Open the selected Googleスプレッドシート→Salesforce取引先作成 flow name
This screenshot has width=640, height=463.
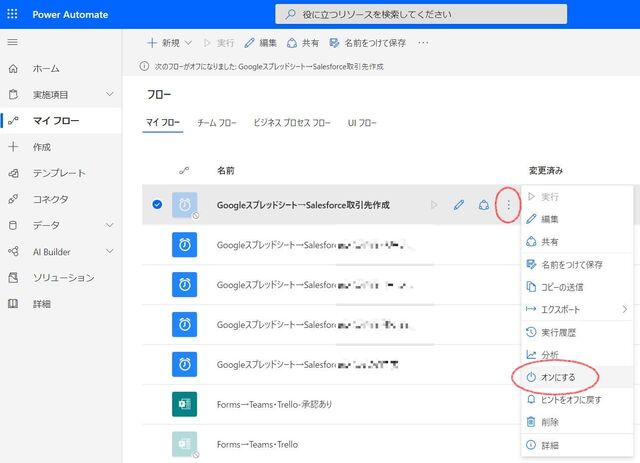pyautogui.click(x=303, y=205)
